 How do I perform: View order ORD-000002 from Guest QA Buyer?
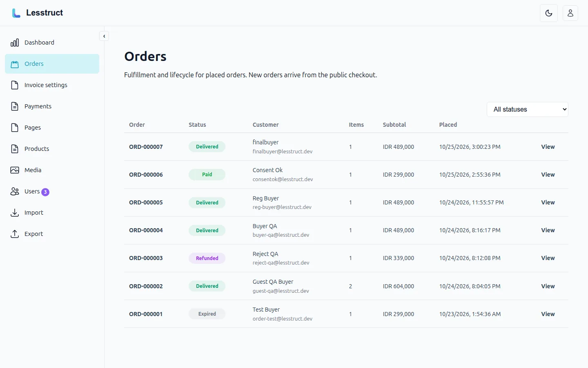tap(548, 286)
